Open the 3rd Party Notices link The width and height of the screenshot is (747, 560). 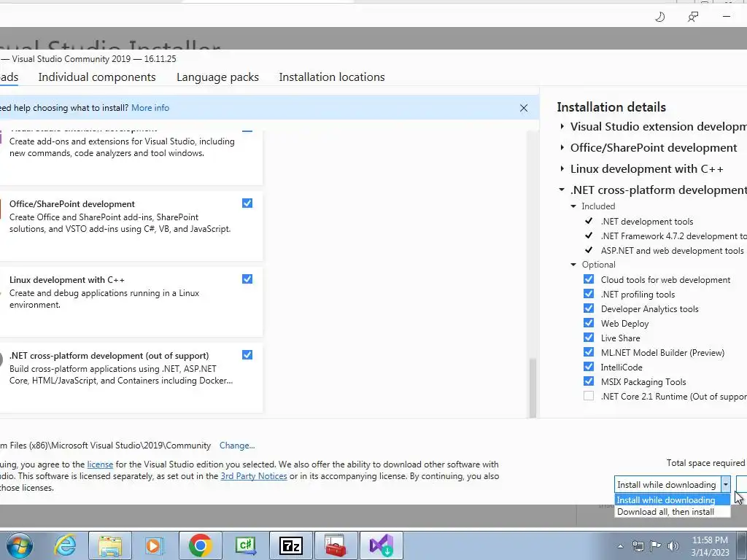[x=254, y=476]
